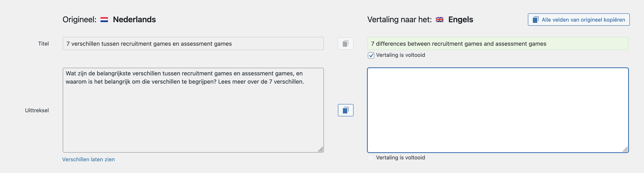Grab the resize handle of original excerpt textarea
This screenshot has width=644, height=173.
pyautogui.click(x=321, y=149)
